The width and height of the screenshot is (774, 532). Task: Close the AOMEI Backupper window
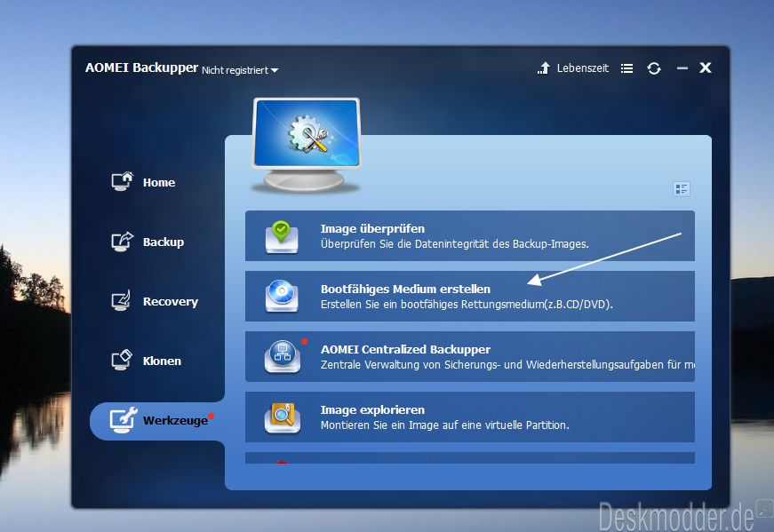click(x=706, y=67)
